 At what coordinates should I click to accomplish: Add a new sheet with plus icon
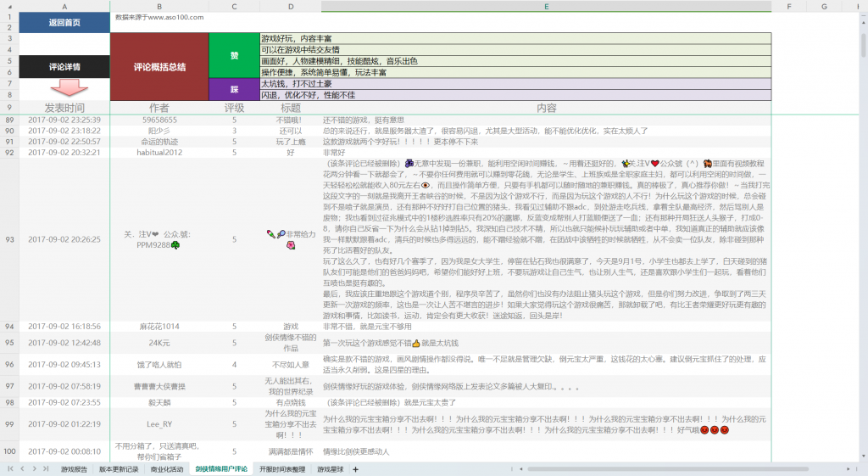tap(356, 469)
